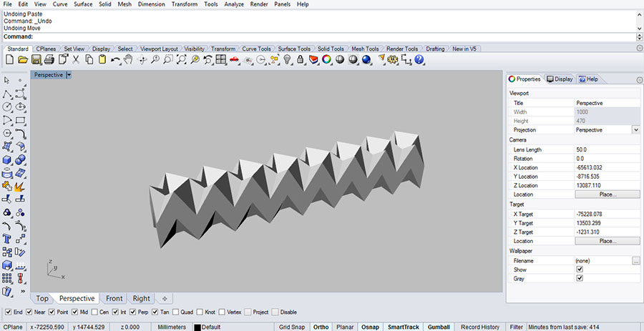Viewport: 644px width, 331px height.
Task: Click the Save file icon
Action: (35, 60)
